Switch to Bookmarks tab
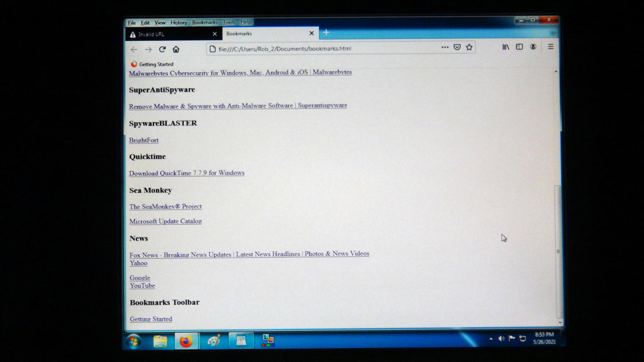 pyautogui.click(x=271, y=33)
